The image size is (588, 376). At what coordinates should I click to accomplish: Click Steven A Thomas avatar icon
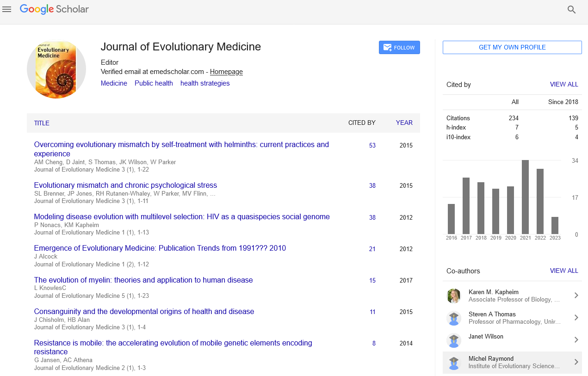point(454,318)
